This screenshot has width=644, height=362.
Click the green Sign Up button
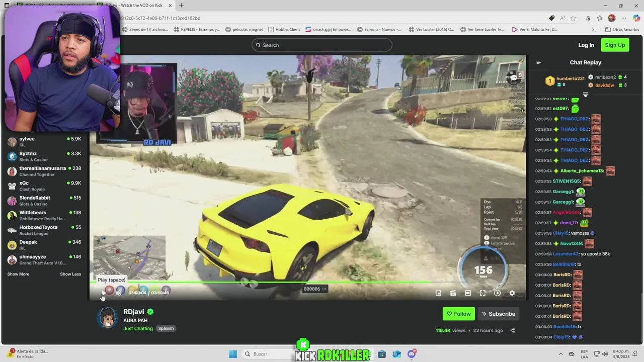615,45
